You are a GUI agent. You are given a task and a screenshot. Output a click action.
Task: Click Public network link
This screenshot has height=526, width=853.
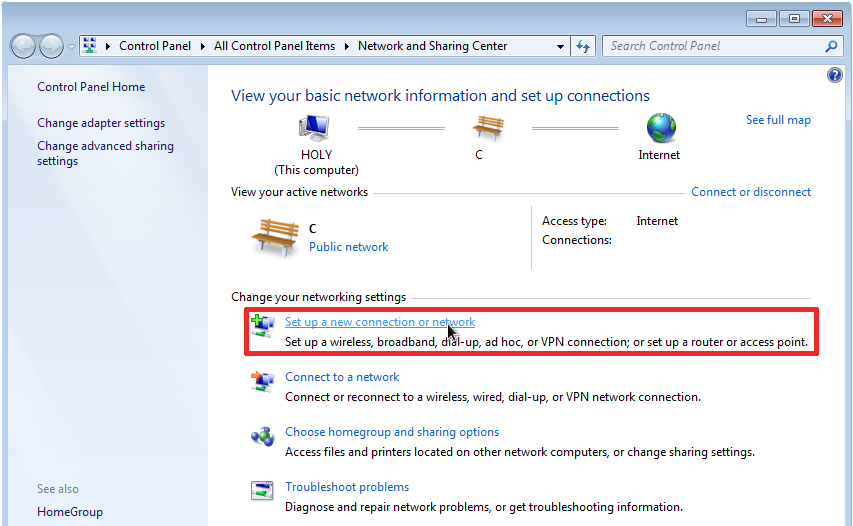[x=348, y=247]
